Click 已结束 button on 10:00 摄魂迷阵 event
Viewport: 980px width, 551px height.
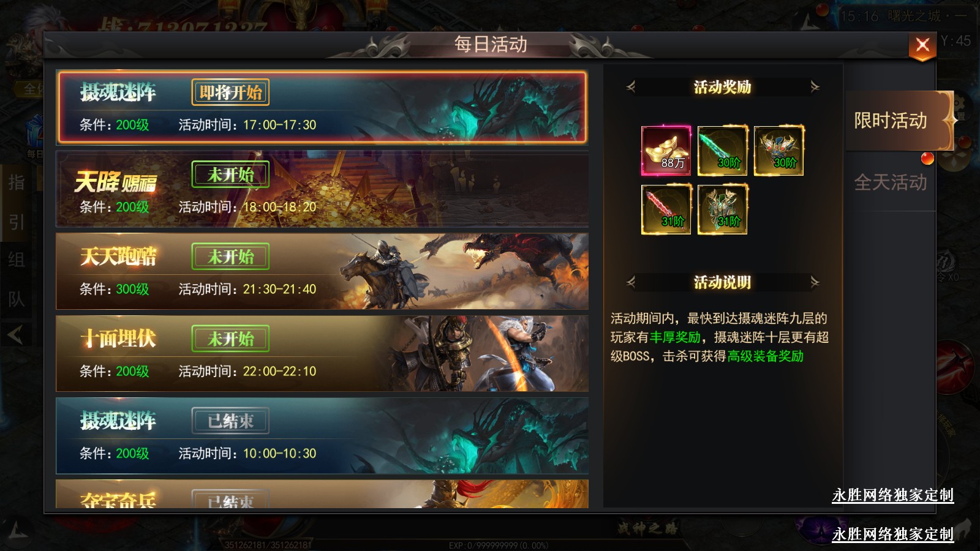(230, 421)
